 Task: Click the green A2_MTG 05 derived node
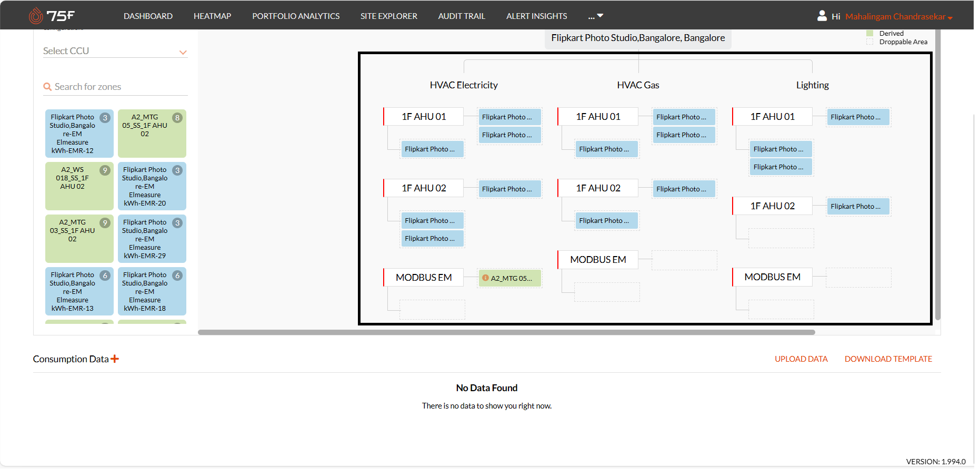click(510, 278)
